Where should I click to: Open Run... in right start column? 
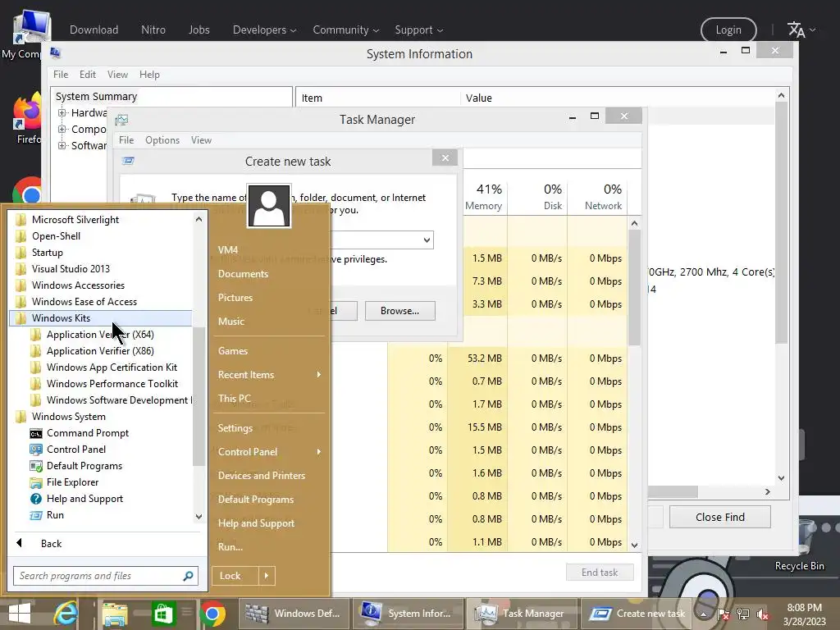coord(231,547)
